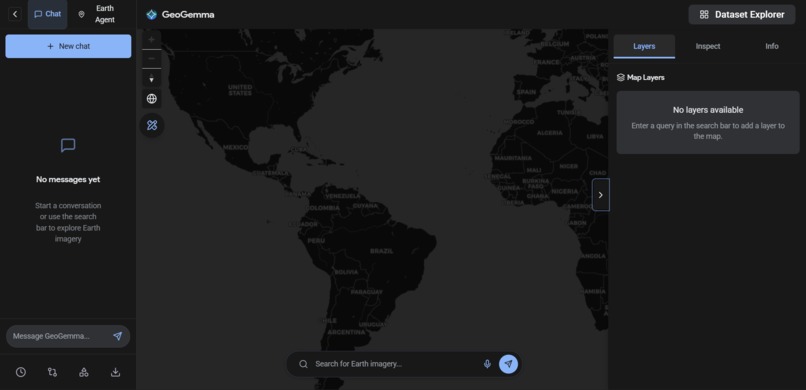The width and height of the screenshot is (806, 390).
Task: Collapse the left sidebar with back chevron
Action: click(15, 14)
